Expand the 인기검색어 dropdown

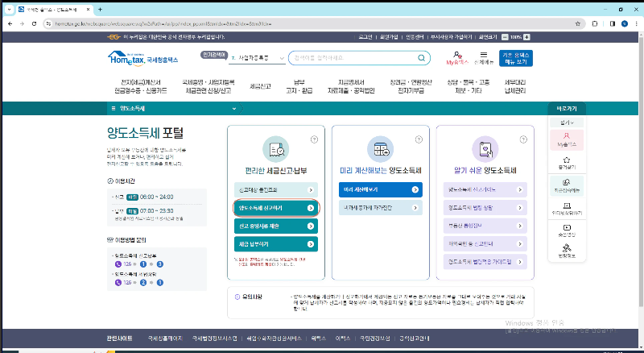[x=282, y=58]
